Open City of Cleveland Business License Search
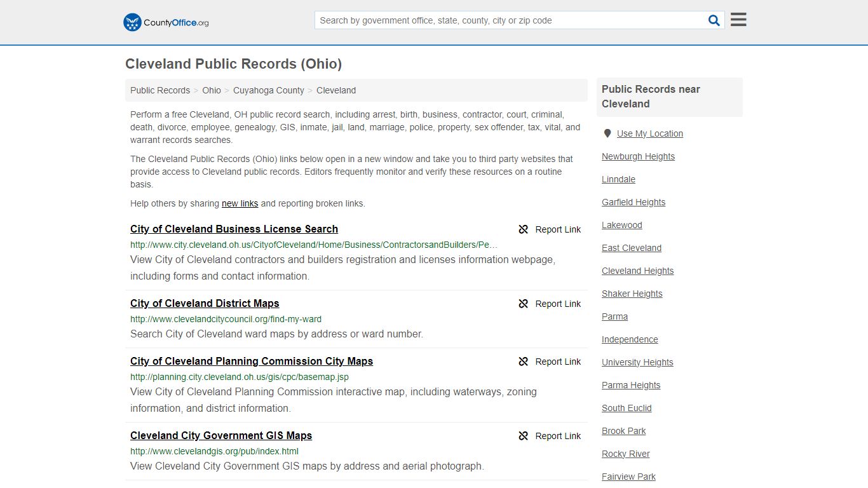 [234, 229]
